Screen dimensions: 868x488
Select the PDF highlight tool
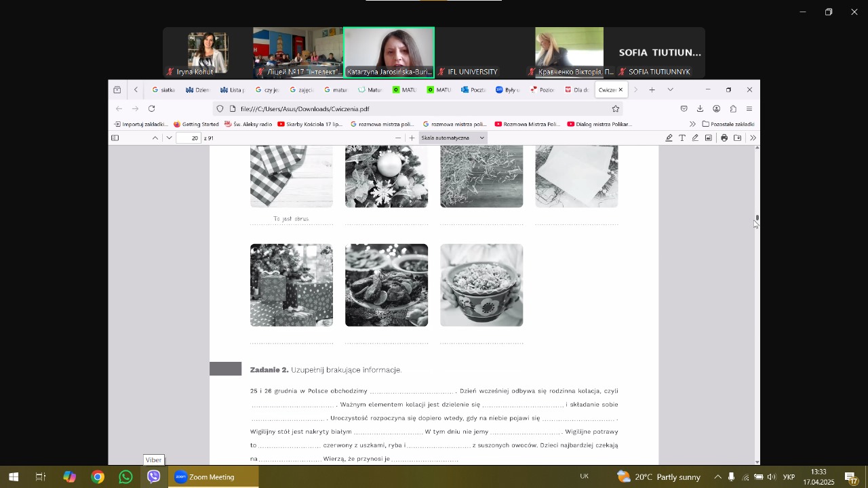669,138
